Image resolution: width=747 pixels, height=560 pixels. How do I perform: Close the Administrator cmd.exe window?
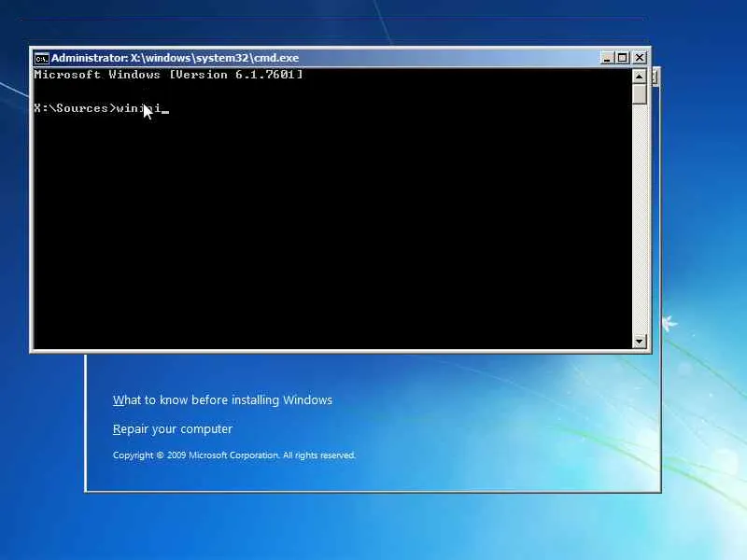point(640,58)
